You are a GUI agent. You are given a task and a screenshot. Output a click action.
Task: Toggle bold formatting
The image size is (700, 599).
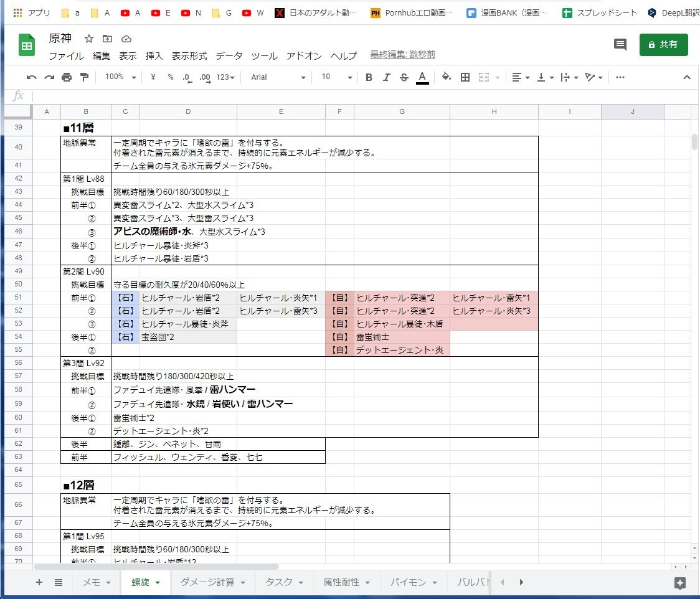point(369,77)
